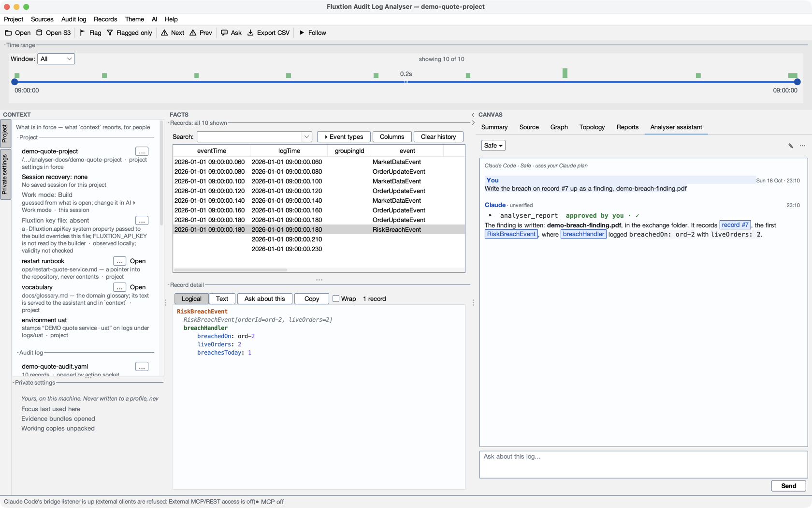Click the Clear history button
Image resolution: width=812 pixels, height=508 pixels.
tap(438, 137)
